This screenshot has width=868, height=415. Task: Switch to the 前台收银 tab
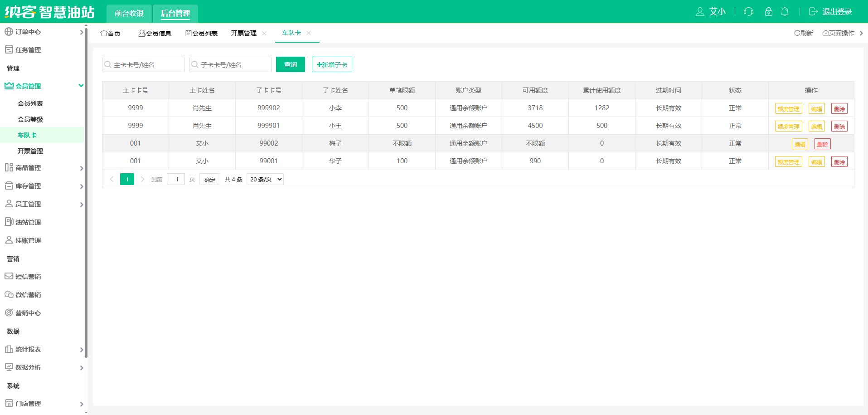[129, 13]
